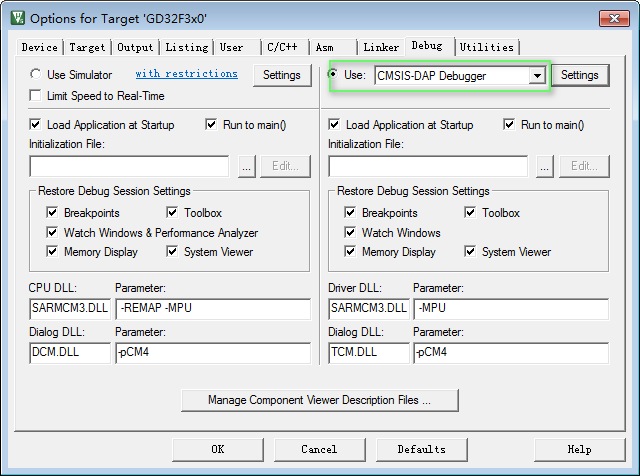Browse for debugger initialization file

click(544, 166)
